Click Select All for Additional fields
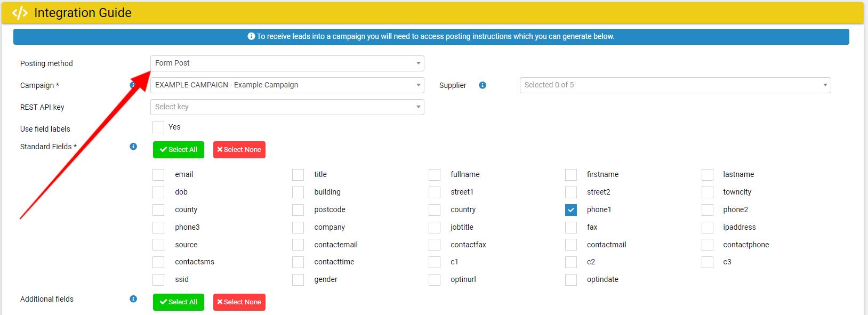Viewport: 868px width, 315px height. pyautogui.click(x=178, y=302)
